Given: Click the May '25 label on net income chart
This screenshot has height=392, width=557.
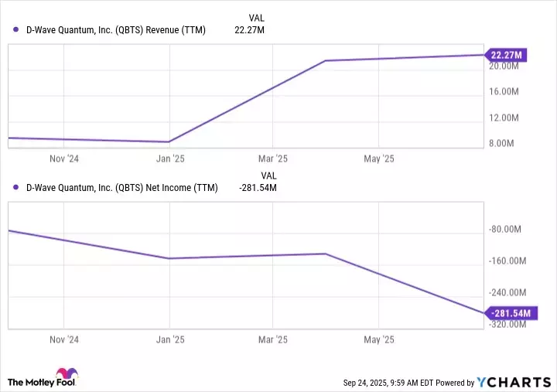Looking at the screenshot, I should click(x=378, y=339).
